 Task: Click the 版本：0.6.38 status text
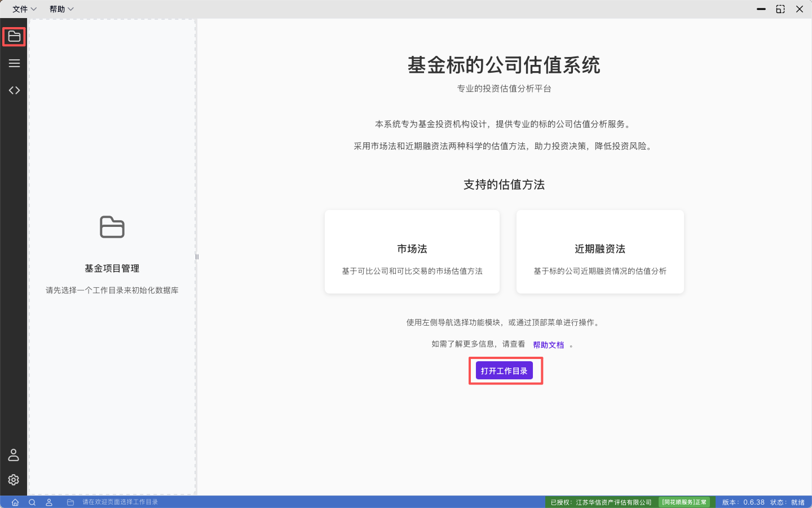coord(743,502)
